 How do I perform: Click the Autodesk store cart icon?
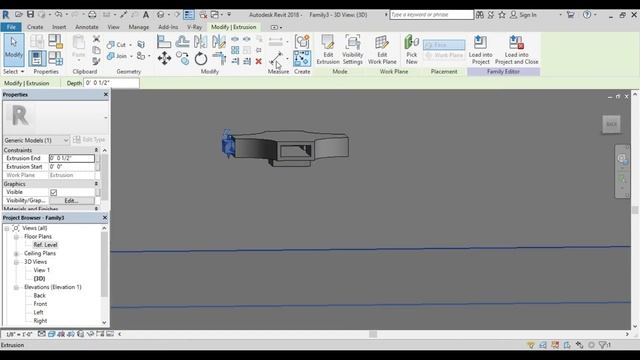pos(571,15)
